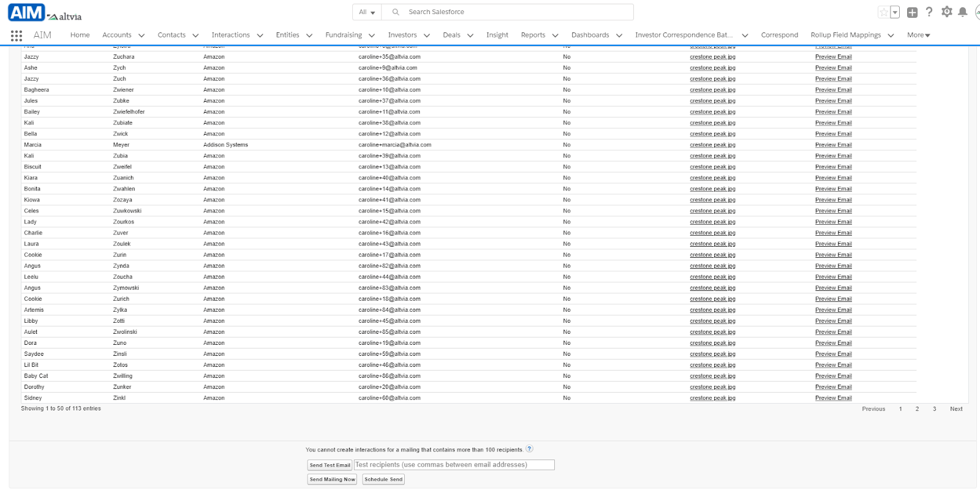This screenshot has height=490, width=980.
Task: Open the Contacts tab
Action: [x=171, y=35]
